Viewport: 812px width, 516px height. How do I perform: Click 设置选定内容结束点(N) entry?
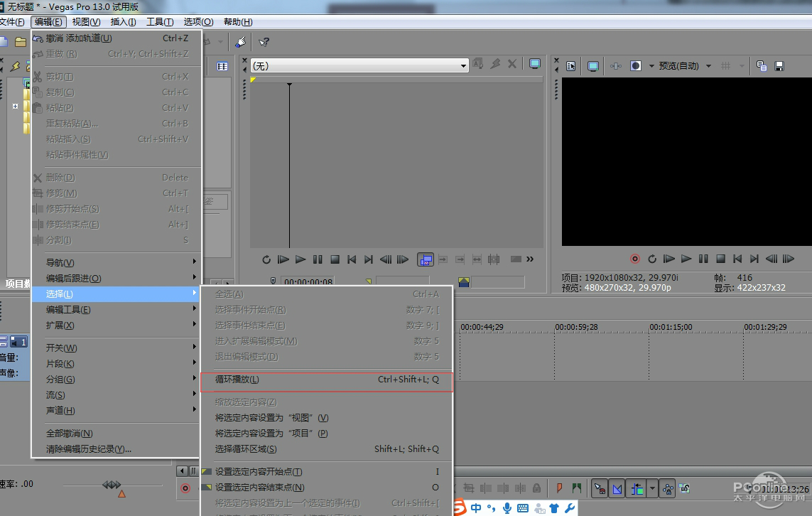click(x=327, y=487)
